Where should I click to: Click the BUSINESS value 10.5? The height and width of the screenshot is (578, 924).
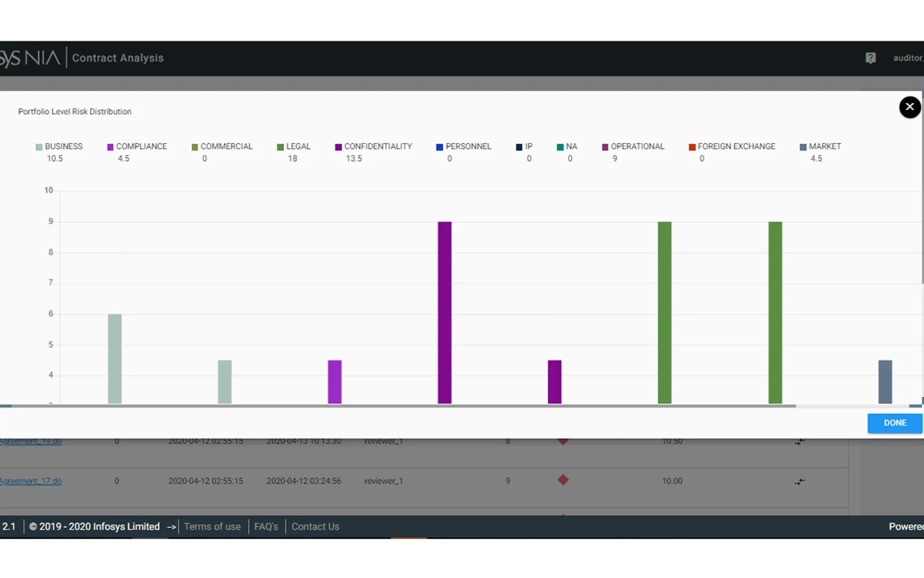click(55, 158)
